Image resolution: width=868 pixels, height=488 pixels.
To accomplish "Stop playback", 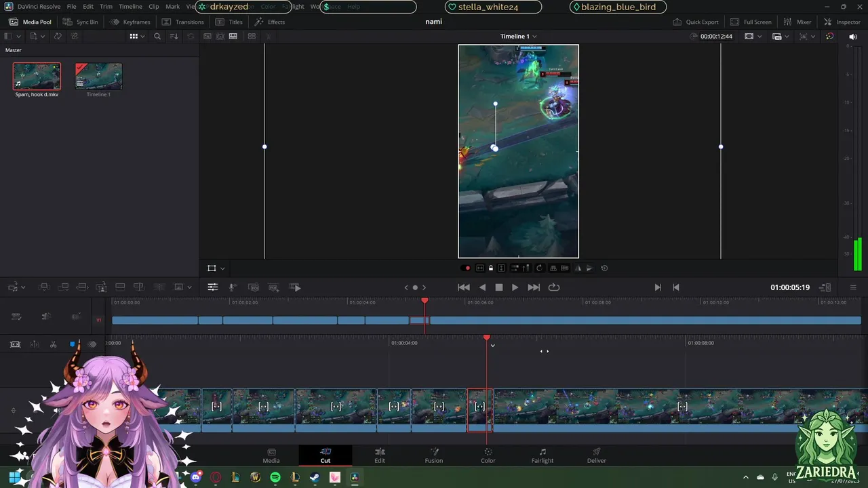I will tap(499, 287).
